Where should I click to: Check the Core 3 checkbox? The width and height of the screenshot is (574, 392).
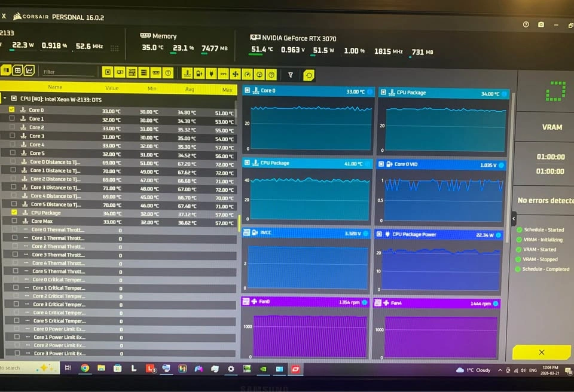[x=13, y=136]
